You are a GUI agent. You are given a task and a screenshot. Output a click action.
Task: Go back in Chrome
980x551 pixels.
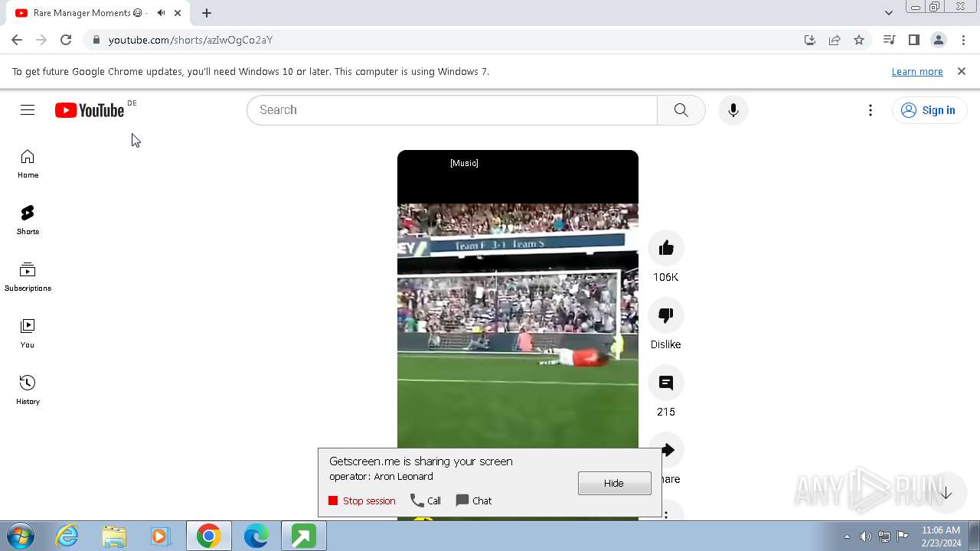[17, 40]
